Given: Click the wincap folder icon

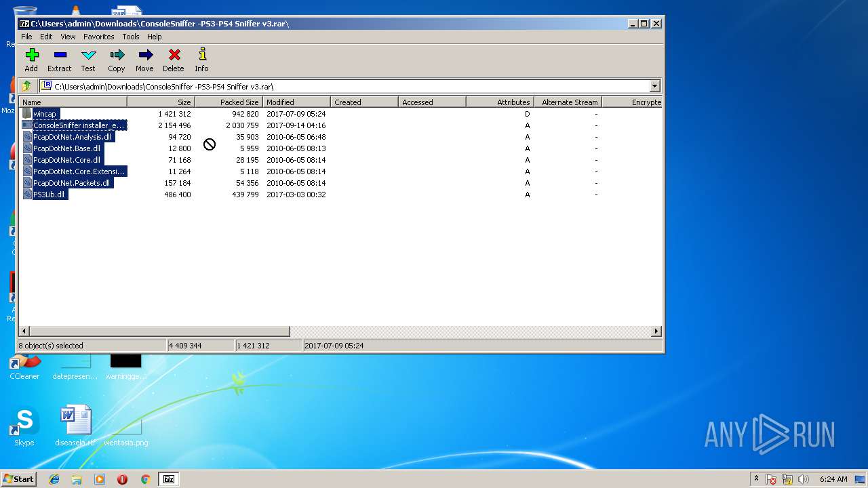Looking at the screenshot, I should coord(26,114).
